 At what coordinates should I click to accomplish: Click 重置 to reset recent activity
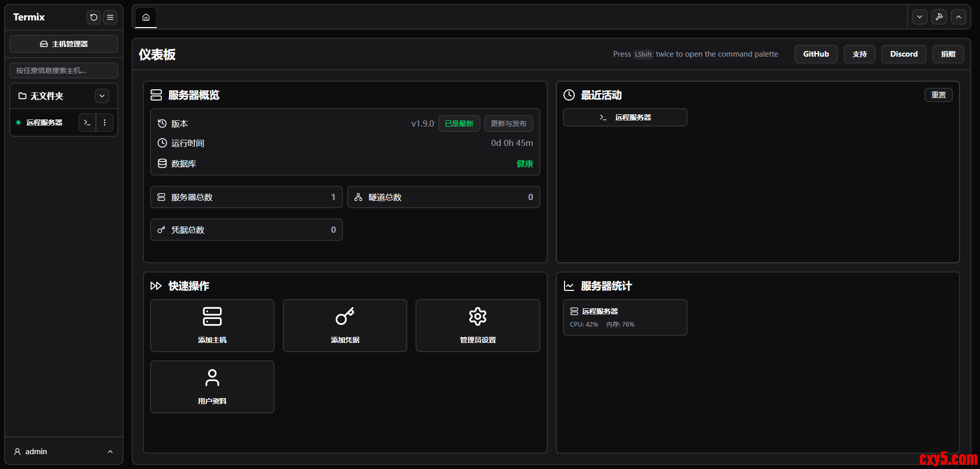pos(938,95)
